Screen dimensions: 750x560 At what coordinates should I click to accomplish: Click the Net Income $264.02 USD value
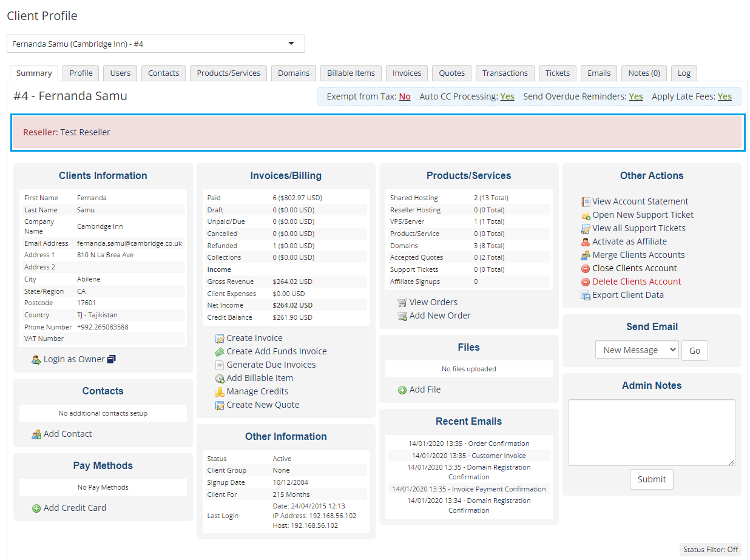pyautogui.click(x=292, y=305)
